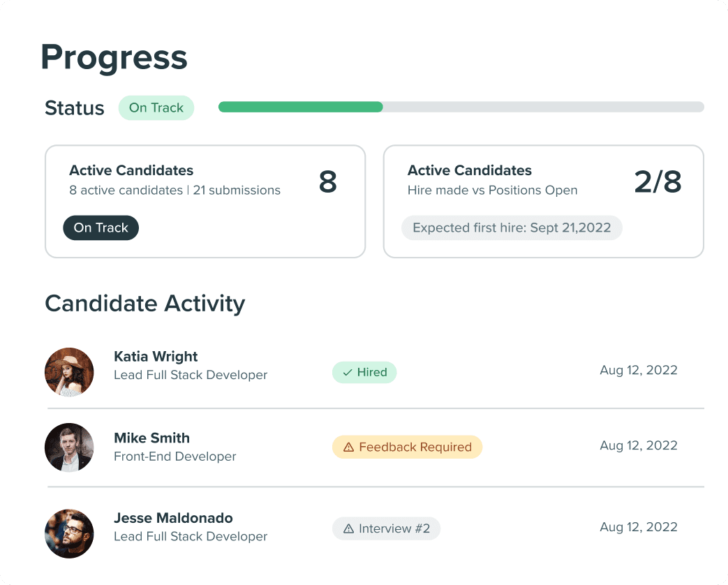
Task: Open Mike Smith's profile photo
Action: pos(69,447)
